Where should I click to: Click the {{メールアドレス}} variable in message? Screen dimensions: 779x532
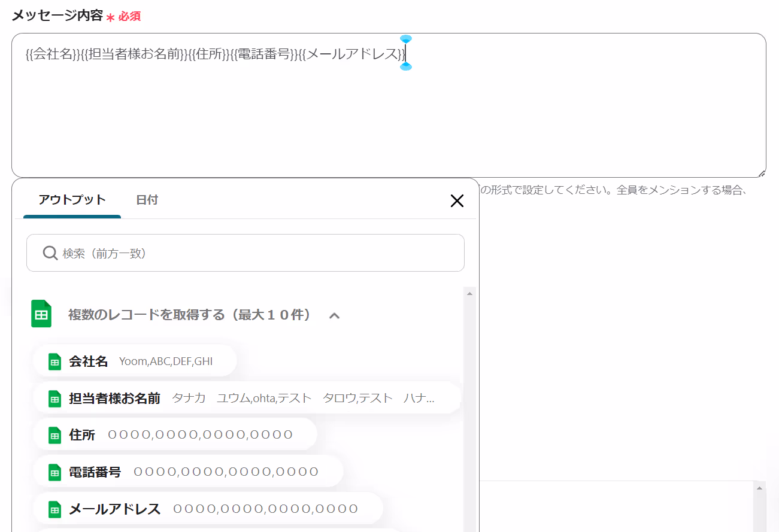[x=352, y=54]
